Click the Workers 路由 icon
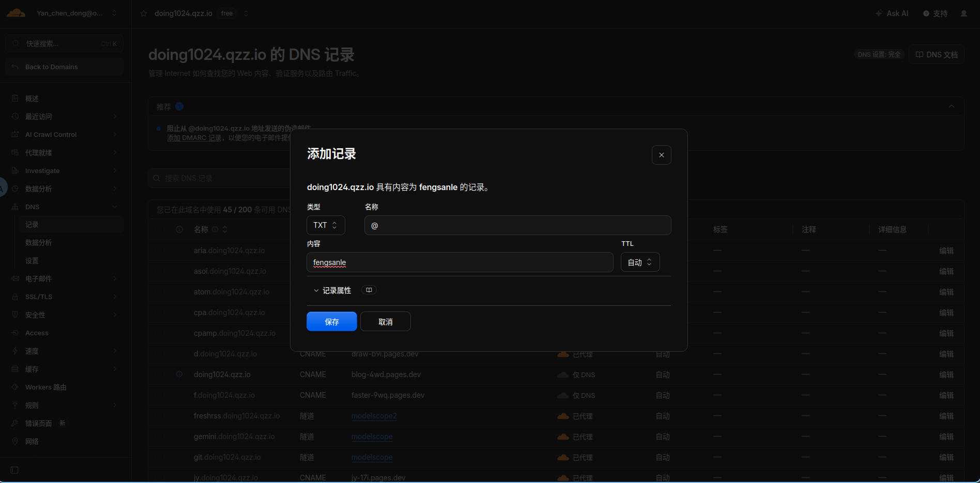980x483 pixels. pos(15,387)
